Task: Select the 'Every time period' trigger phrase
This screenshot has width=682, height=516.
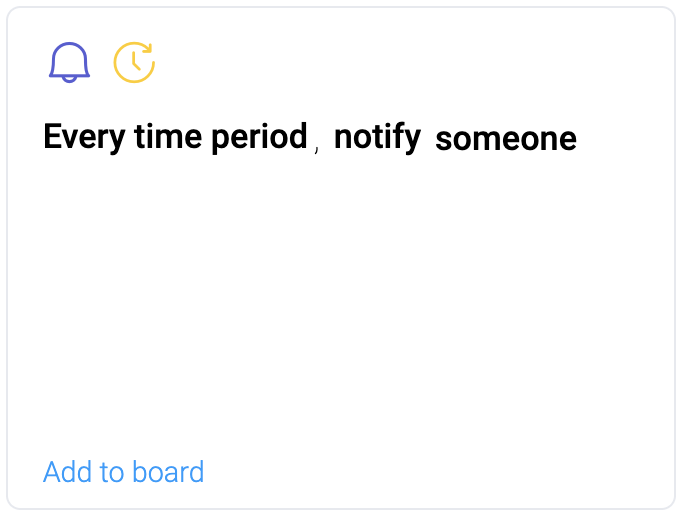Action: [175, 137]
